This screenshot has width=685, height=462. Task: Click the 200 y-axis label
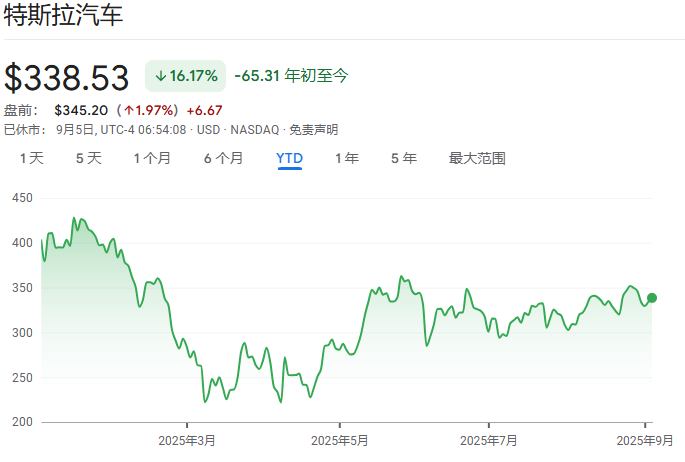click(22, 422)
